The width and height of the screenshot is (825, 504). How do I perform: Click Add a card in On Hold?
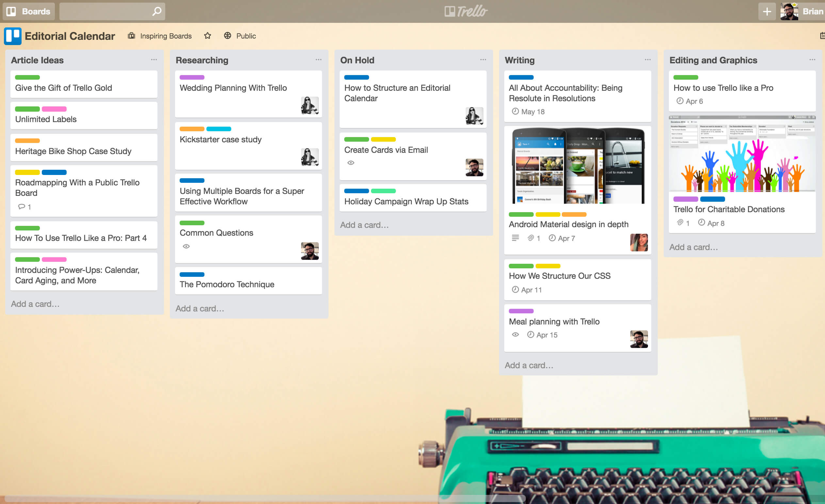click(x=364, y=225)
